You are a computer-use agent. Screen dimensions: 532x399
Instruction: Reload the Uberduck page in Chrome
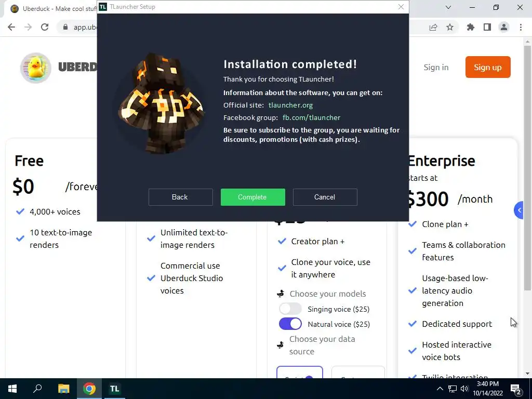point(45,27)
